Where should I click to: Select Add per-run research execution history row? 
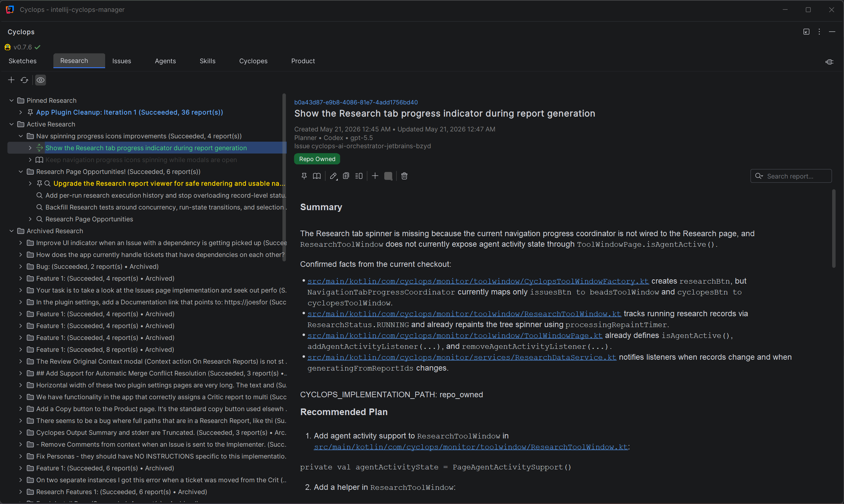click(x=166, y=195)
